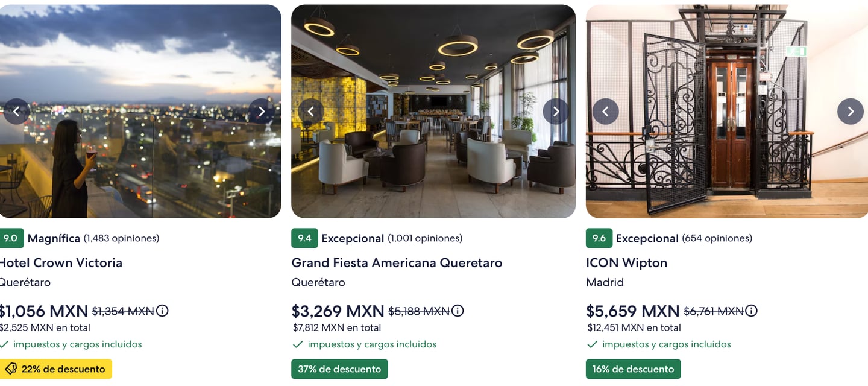The image size is (868, 386).
Task: Click the 22% de descuento badge
Action: pos(55,369)
